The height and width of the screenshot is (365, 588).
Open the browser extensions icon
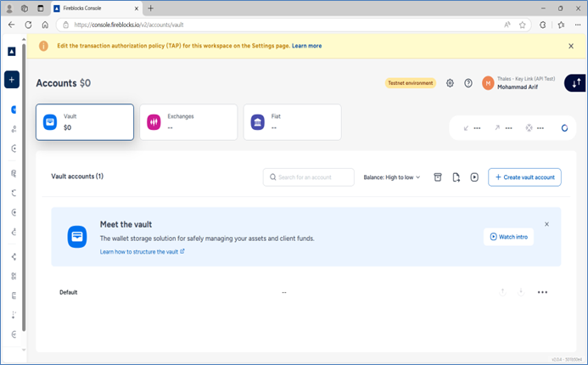click(x=542, y=25)
